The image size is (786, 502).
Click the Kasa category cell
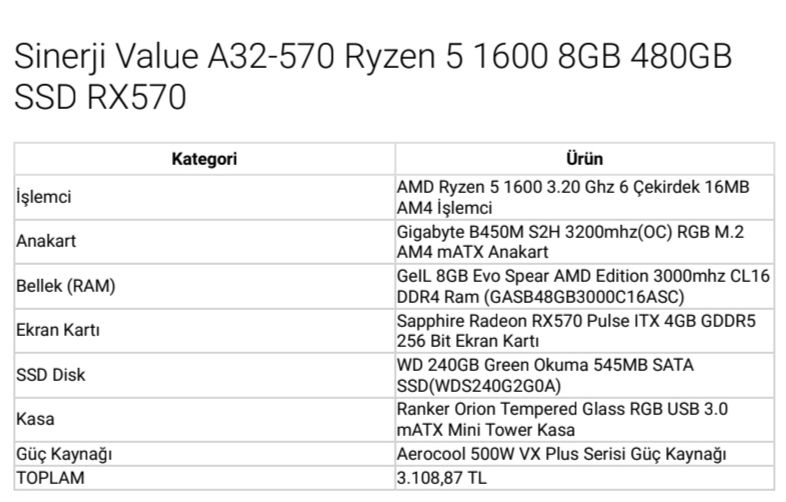[205, 419]
